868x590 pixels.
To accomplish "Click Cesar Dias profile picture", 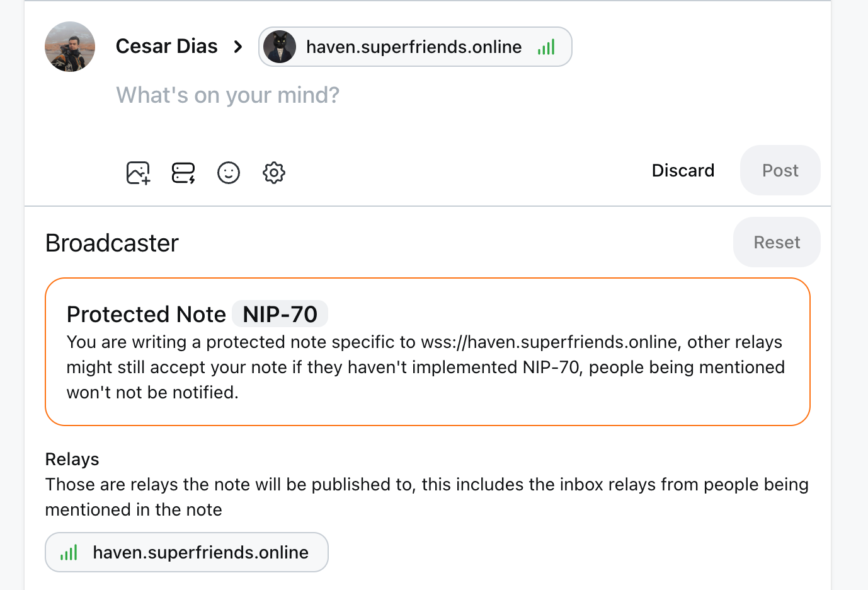I will click(x=70, y=47).
